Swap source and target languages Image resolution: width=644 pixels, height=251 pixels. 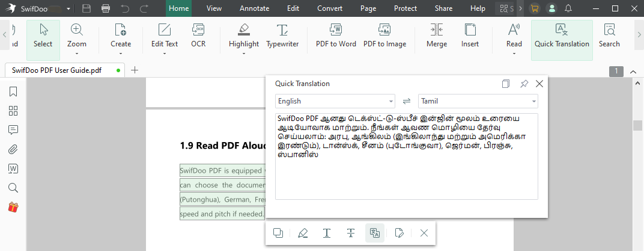pos(407,101)
